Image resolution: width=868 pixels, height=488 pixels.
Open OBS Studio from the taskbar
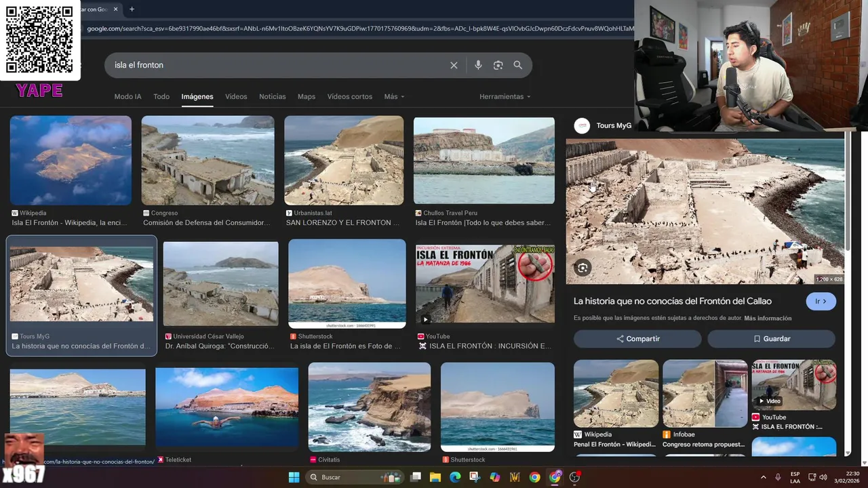point(574,477)
